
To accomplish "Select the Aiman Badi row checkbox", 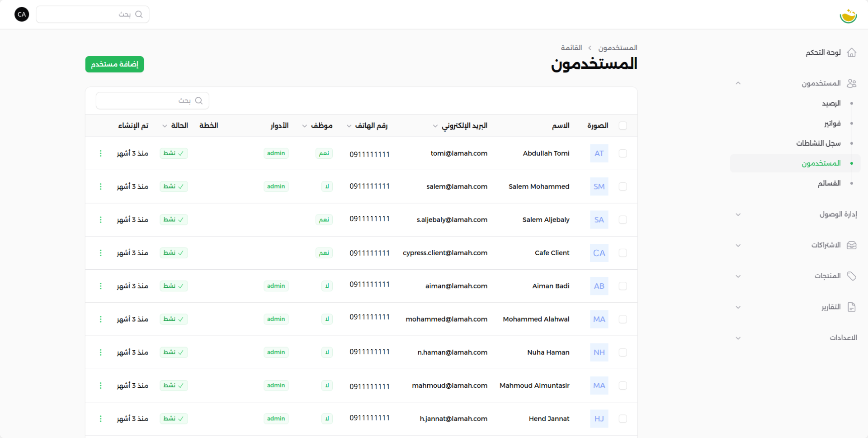I will coord(623,286).
